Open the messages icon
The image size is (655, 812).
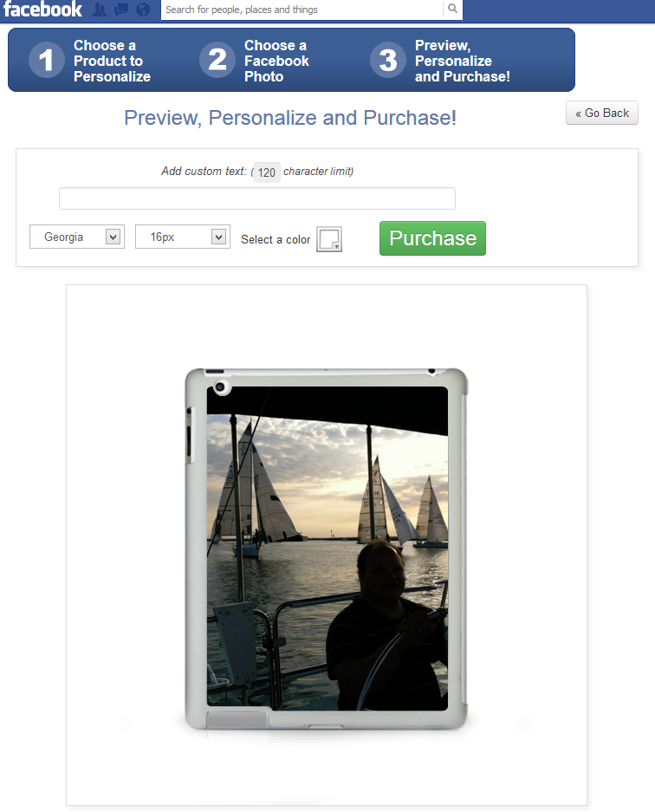[121, 10]
